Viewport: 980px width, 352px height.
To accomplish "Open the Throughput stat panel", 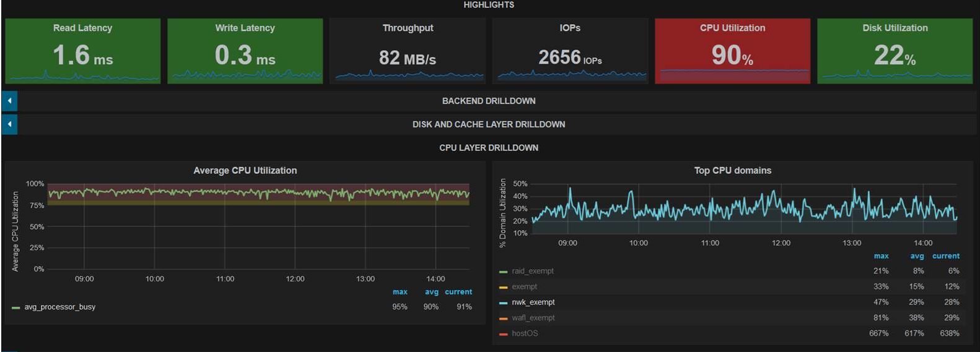I will 408,51.
